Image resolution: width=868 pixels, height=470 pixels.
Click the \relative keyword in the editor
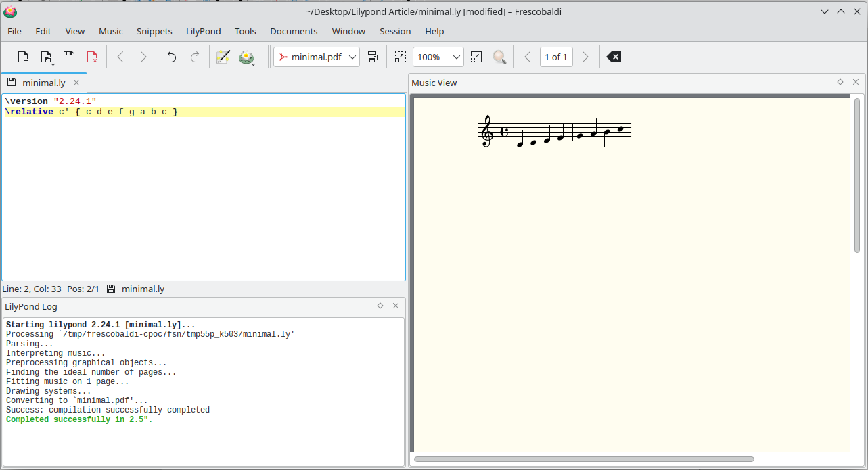coord(29,112)
